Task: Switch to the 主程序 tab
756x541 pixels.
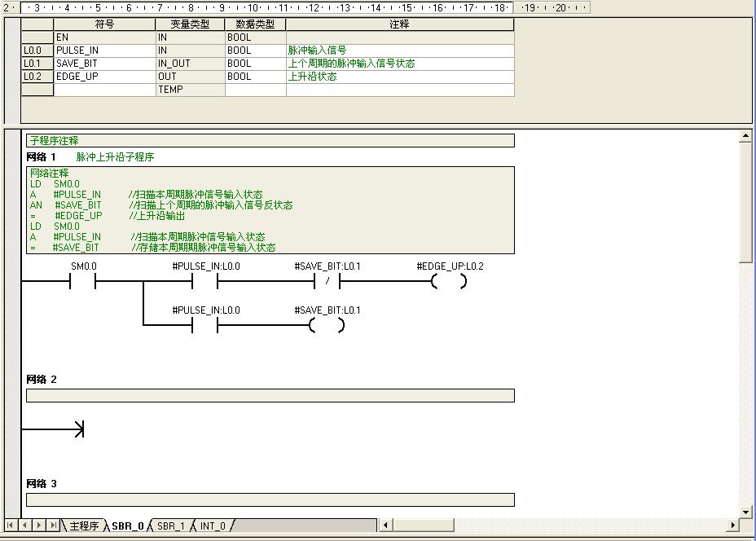Action: click(84, 526)
